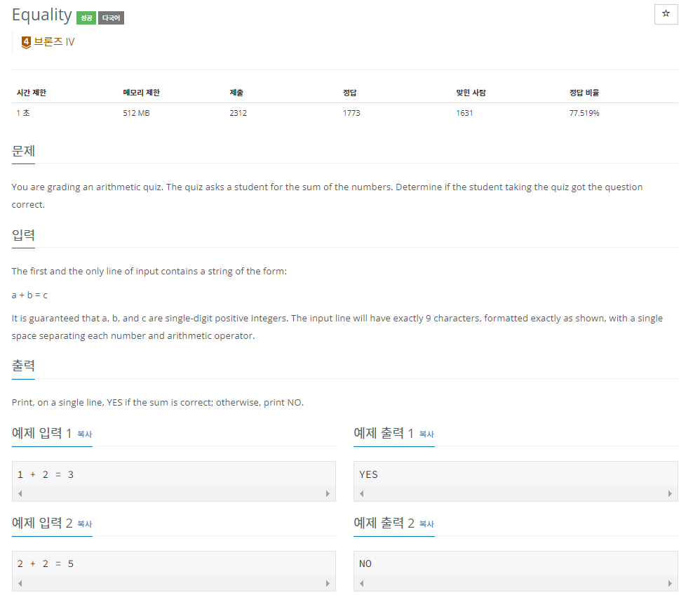
Task: Click the line starting 'Print, on a single line'
Action: 158,403
